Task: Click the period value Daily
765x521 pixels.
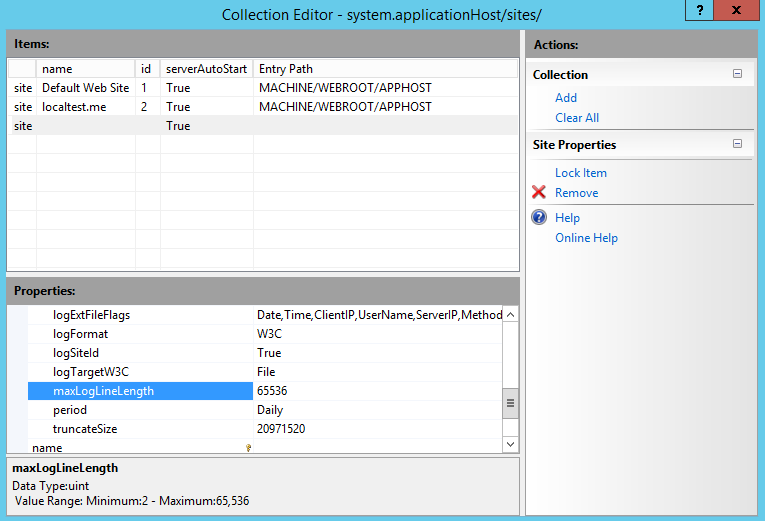Action: [x=378, y=410]
